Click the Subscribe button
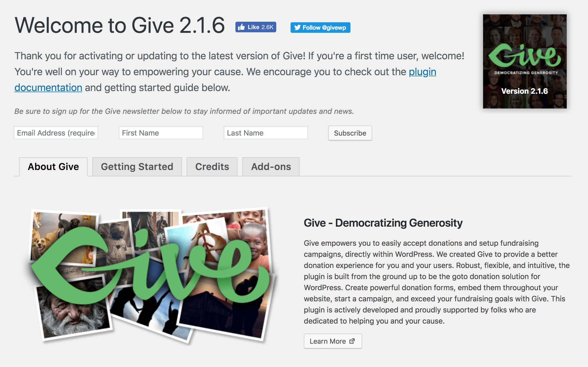 pyautogui.click(x=350, y=133)
